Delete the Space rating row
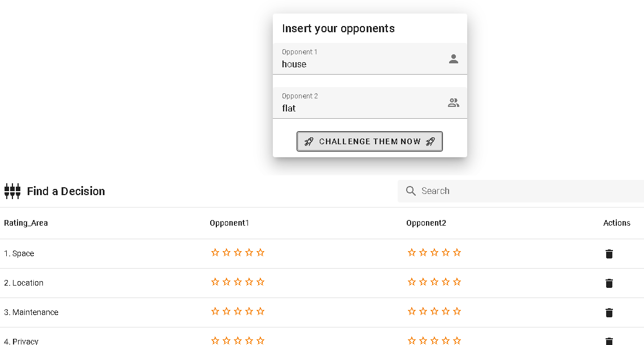The height and width of the screenshot is (345, 644). click(x=609, y=254)
